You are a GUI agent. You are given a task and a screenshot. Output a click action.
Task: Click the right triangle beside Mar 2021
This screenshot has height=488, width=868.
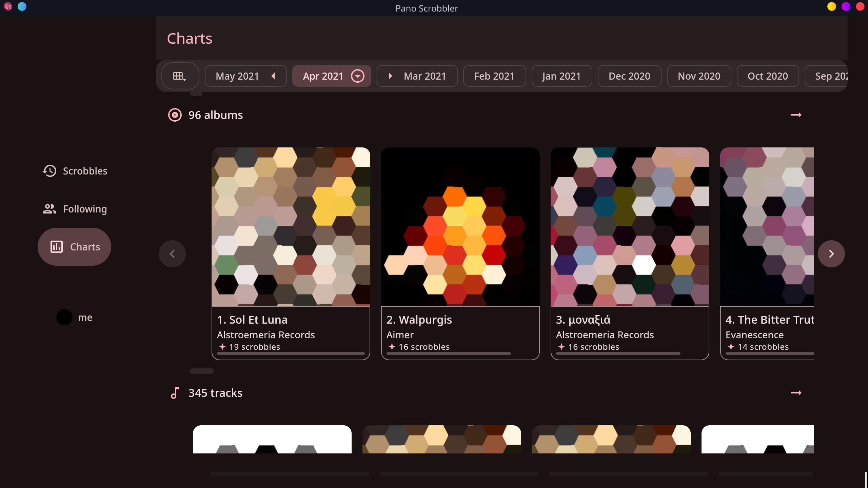390,76
